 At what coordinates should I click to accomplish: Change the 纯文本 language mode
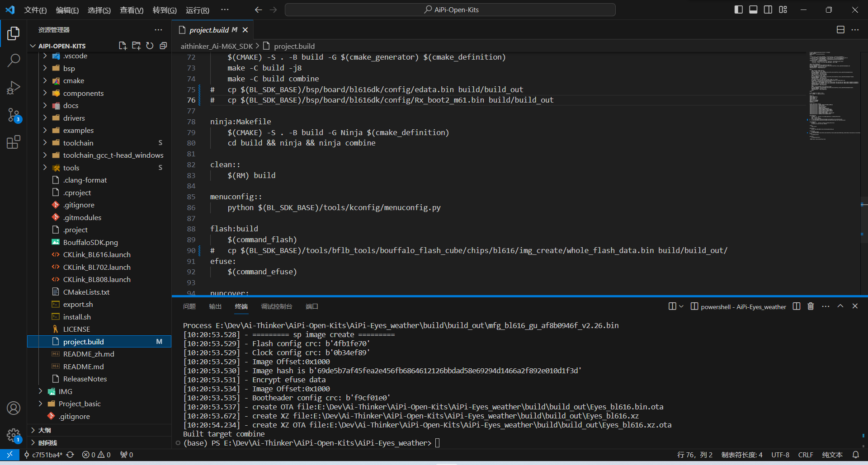(832, 455)
